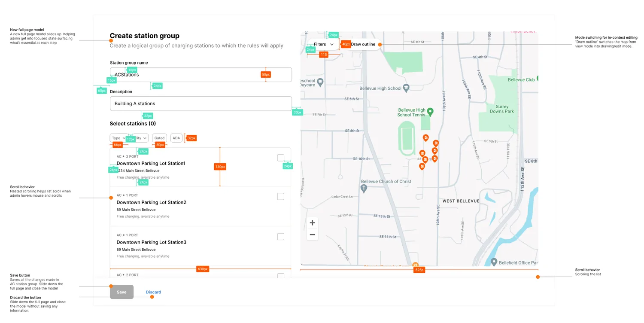Click Surrey Downs Park label on map
The width and height of the screenshot is (644, 323).
[x=502, y=109]
